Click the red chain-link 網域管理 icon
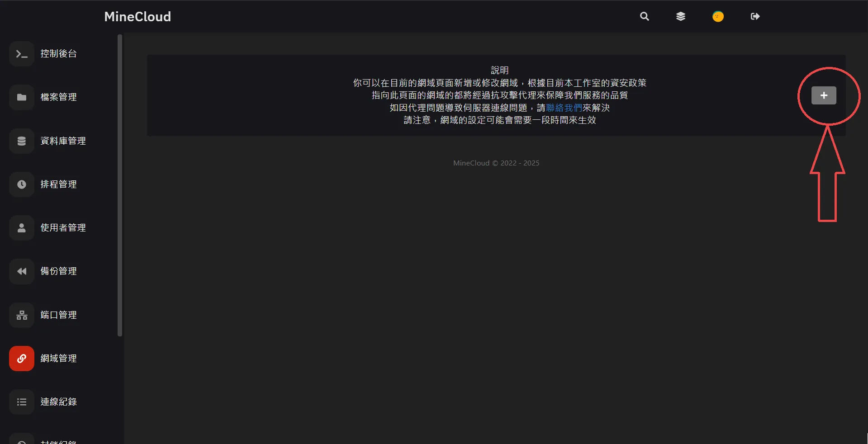The image size is (868, 444). point(22,359)
